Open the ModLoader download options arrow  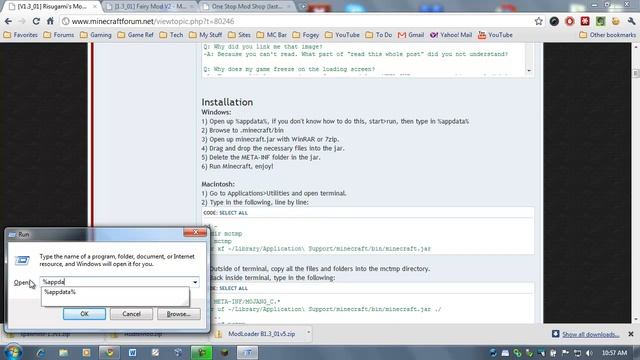coord(309,333)
